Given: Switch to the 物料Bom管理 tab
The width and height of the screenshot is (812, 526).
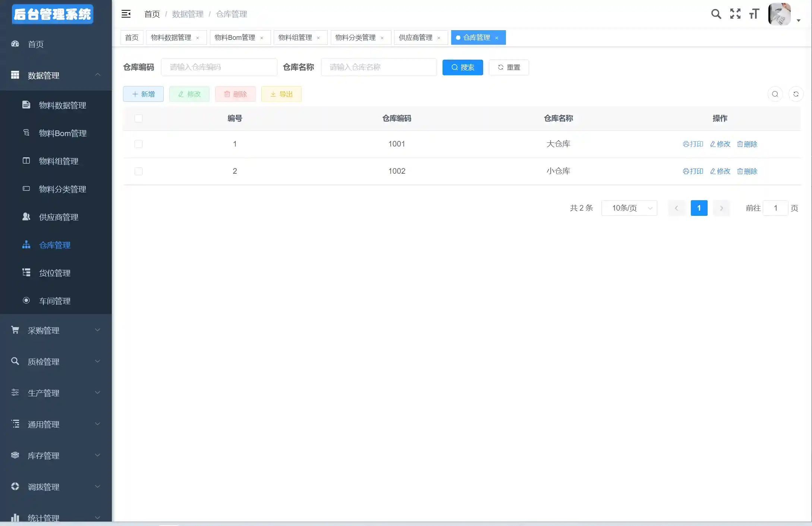Looking at the screenshot, I should 235,38.
